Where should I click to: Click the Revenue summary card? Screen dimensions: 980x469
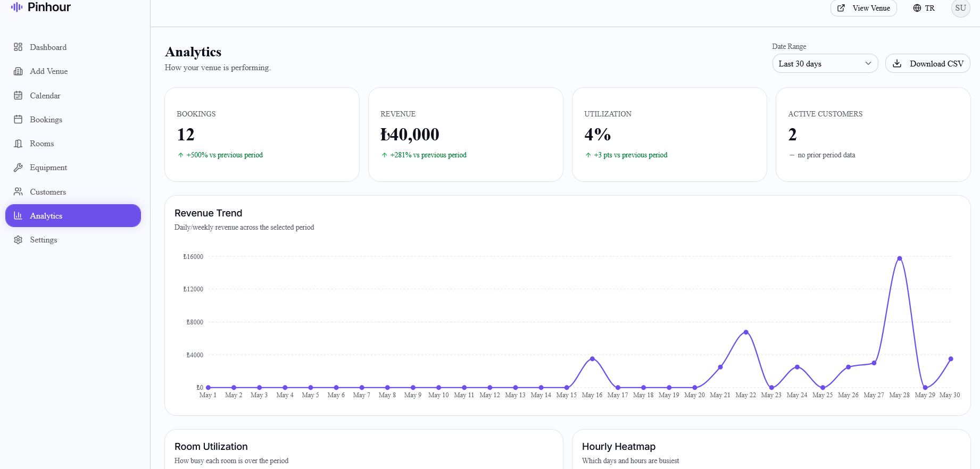click(466, 135)
